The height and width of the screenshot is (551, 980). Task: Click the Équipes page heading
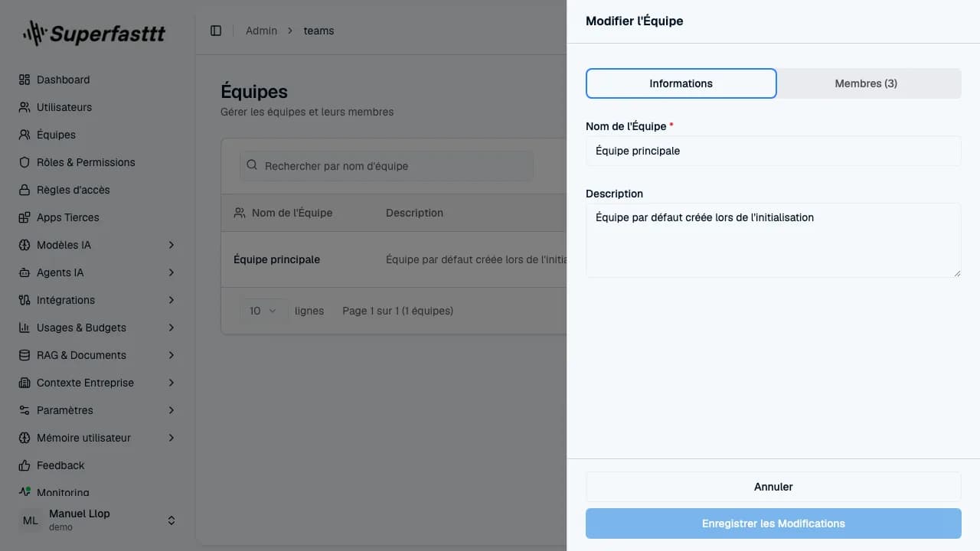tap(254, 92)
